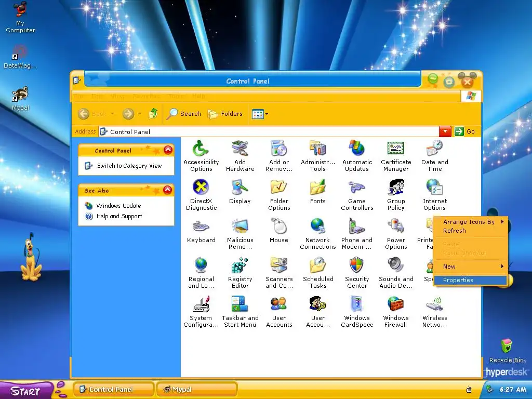This screenshot has height=399, width=532.
Task: Open DirectX Diagnostic icon
Action: (201, 187)
